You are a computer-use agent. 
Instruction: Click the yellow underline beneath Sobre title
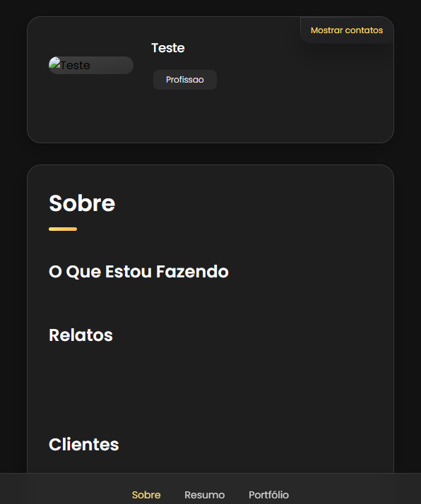63,229
